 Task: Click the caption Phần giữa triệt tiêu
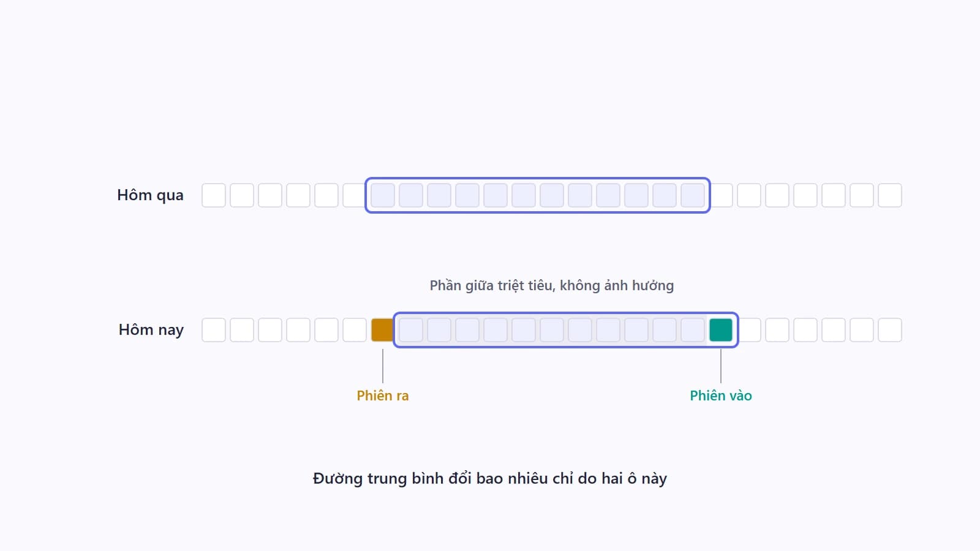(x=491, y=285)
